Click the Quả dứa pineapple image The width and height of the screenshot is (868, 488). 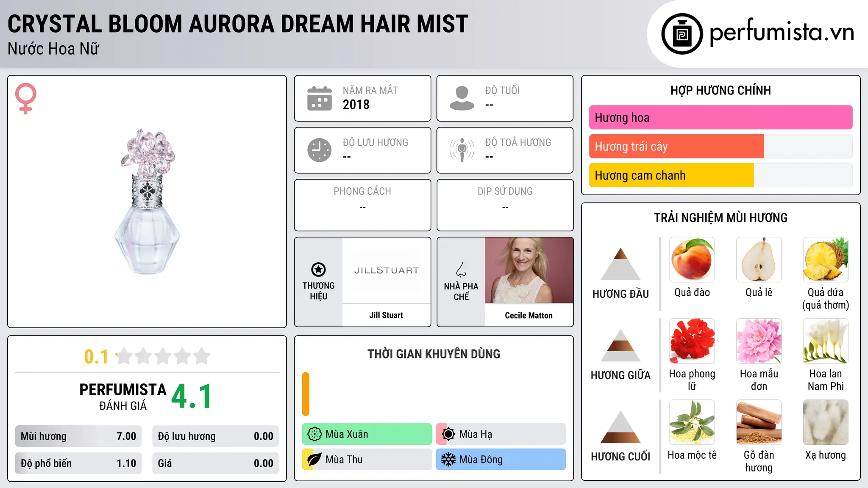coord(826,260)
